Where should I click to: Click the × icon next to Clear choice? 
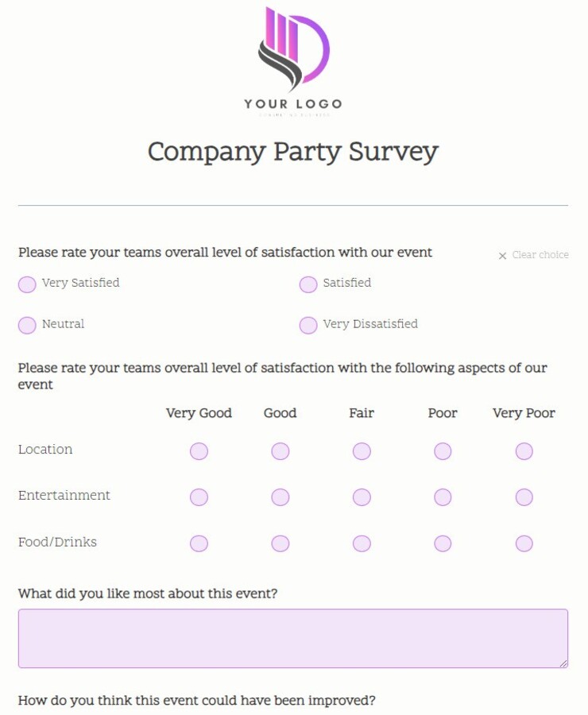pyautogui.click(x=502, y=256)
